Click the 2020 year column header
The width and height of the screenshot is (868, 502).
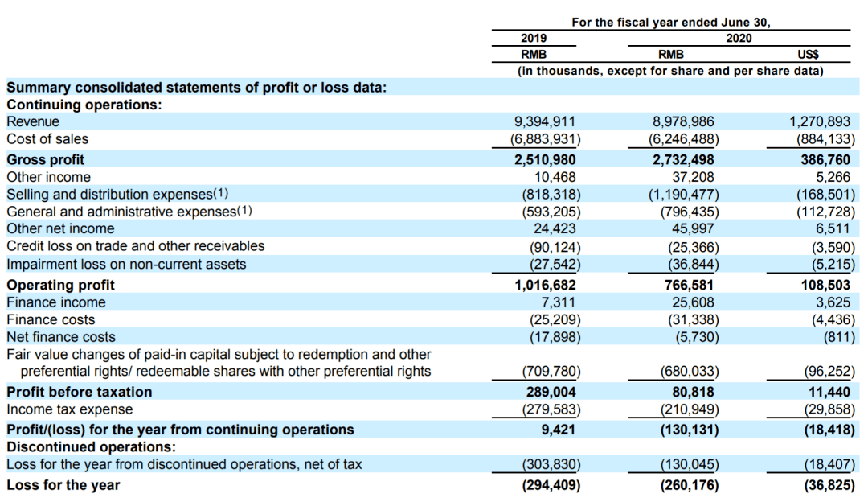739,39
